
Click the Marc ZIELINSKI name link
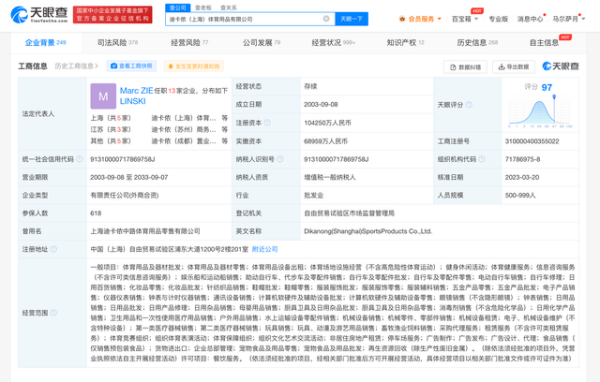pyautogui.click(x=136, y=96)
